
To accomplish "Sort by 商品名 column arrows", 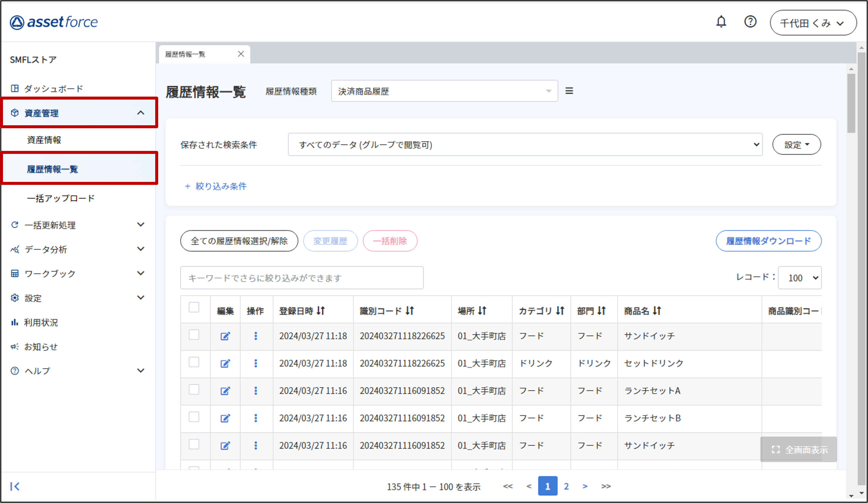I will (x=657, y=311).
